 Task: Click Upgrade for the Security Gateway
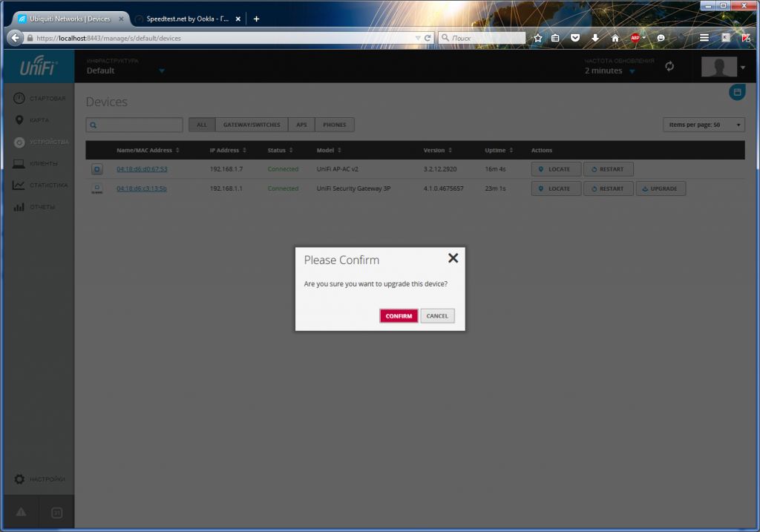(661, 188)
